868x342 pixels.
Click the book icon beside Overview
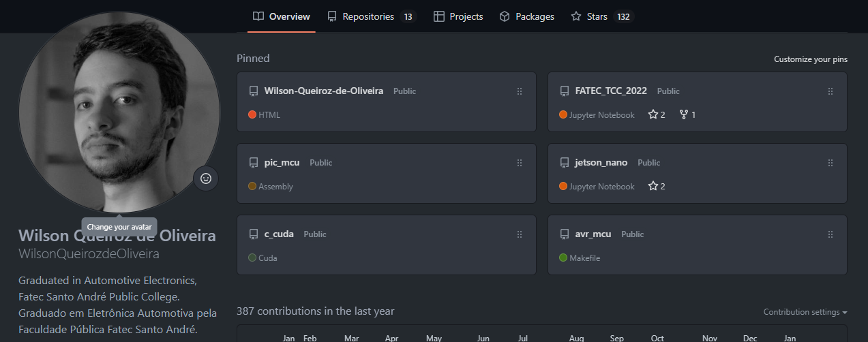[x=258, y=16]
